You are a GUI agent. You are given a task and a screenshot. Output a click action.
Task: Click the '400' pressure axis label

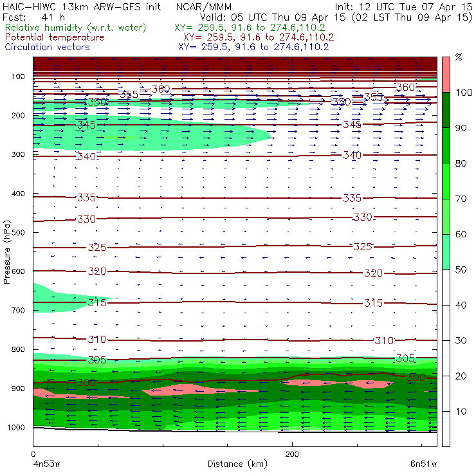(x=18, y=194)
